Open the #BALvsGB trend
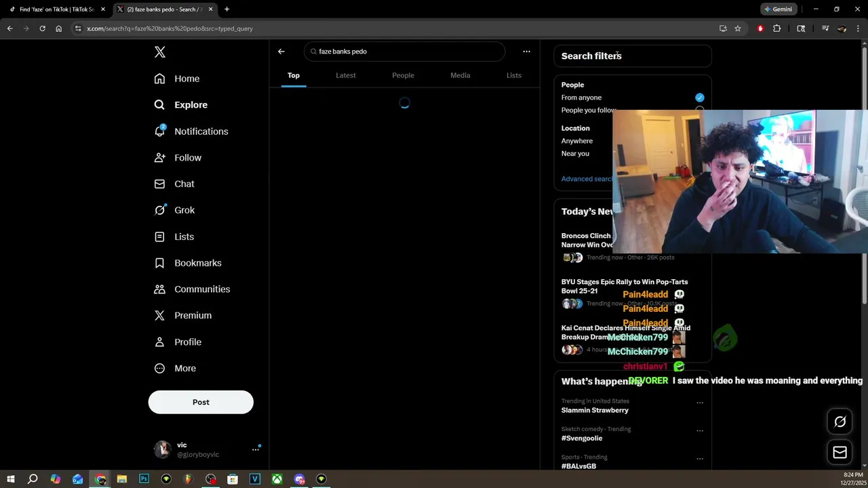The image size is (868, 488). pyautogui.click(x=578, y=466)
